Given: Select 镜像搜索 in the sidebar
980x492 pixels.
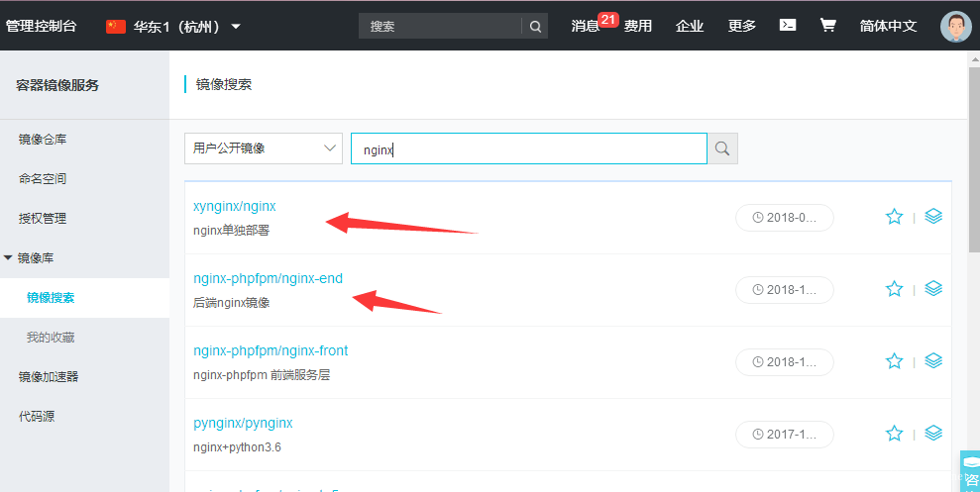Looking at the screenshot, I should tap(51, 298).
